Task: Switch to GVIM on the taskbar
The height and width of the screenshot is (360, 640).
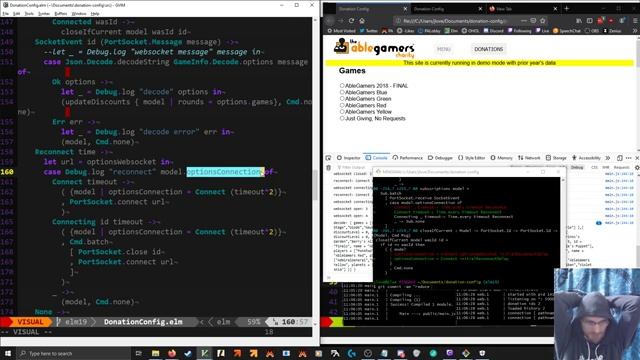Action: pyautogui.click(x=204, y=353)
